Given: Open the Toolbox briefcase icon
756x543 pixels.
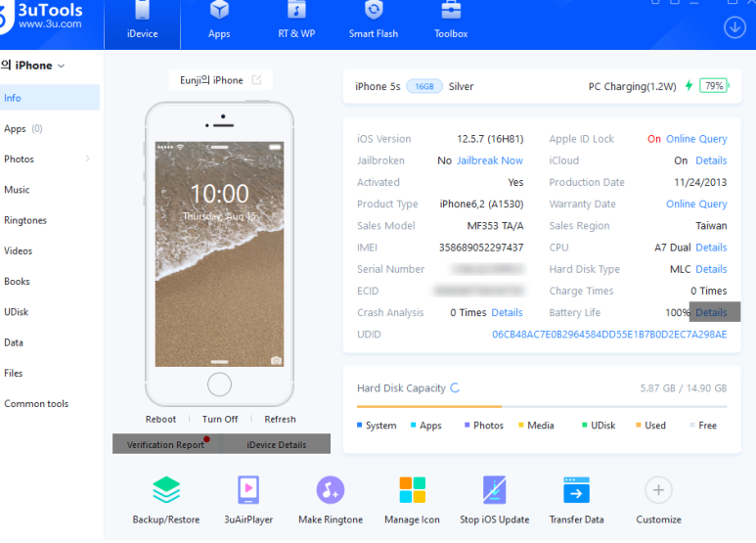Looking at the screenshot, I should (451, 11).
